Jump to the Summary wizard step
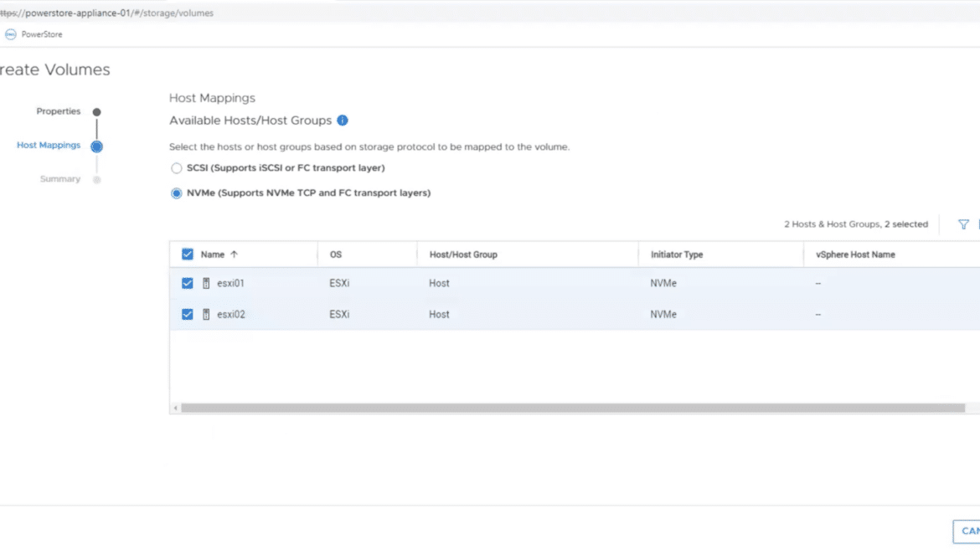Screen dimensions: 980x555 point(60,179)
